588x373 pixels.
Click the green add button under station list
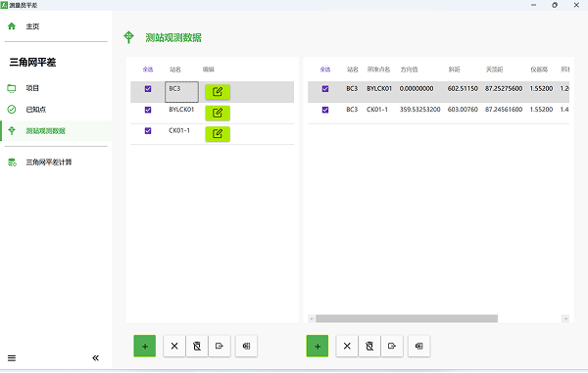point(145,346)
